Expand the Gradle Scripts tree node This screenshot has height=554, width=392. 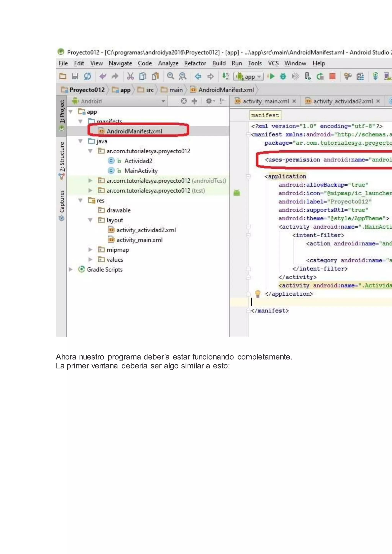70,269
